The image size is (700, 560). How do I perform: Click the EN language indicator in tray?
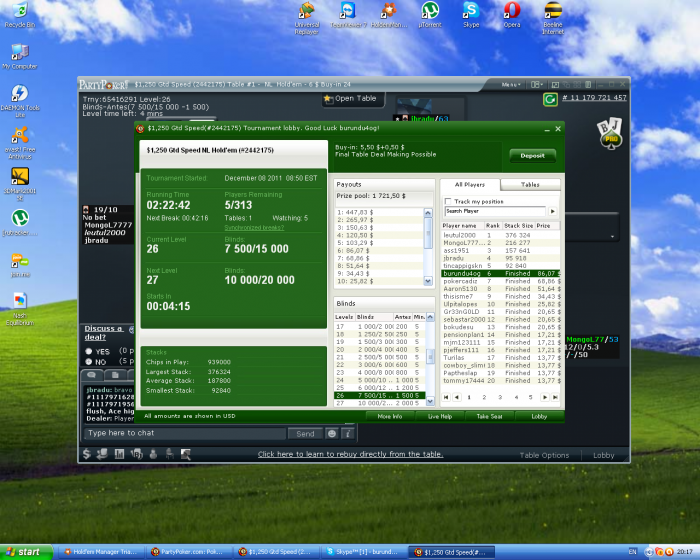tap(633, 552)
